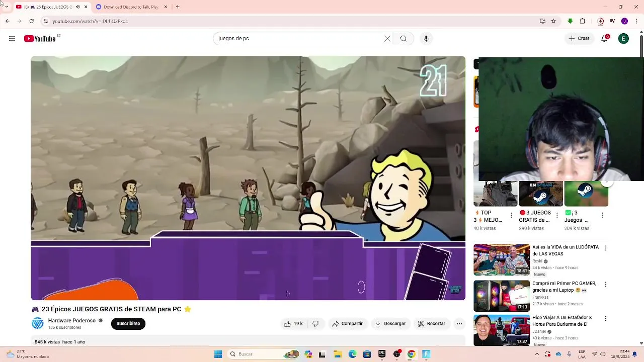Open the video title Así es la VIDA de un LUDÓPATA
Screen dimensions: 644x362
[x=566, y=250]
